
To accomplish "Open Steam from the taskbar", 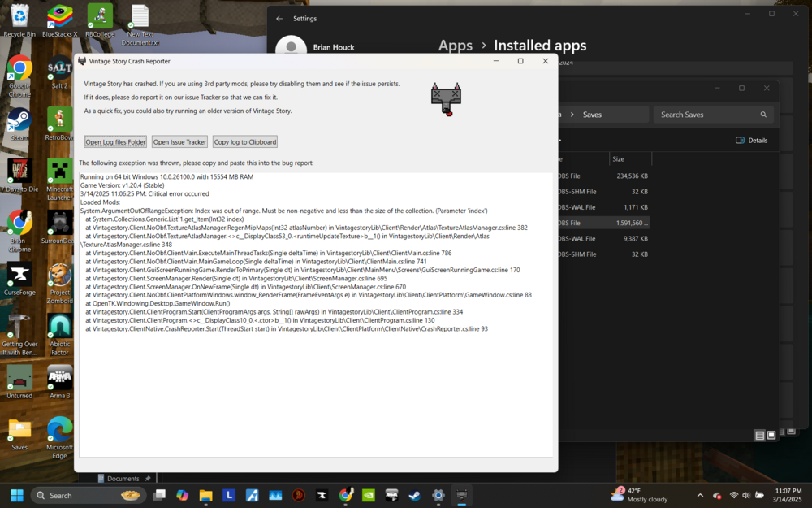I will [414, 495].
